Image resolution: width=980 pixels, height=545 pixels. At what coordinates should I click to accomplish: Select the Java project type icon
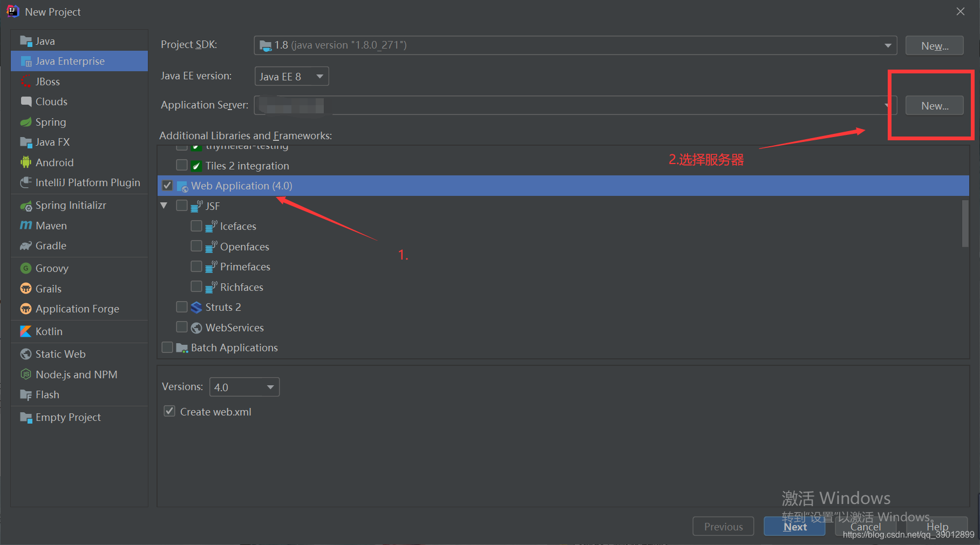pyautogui.click(x=26, y=41)
